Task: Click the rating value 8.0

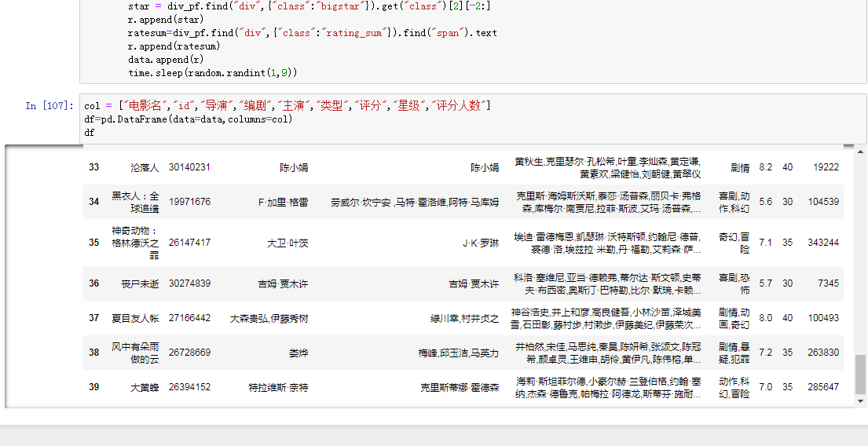Action: click(x=766, y=318)
